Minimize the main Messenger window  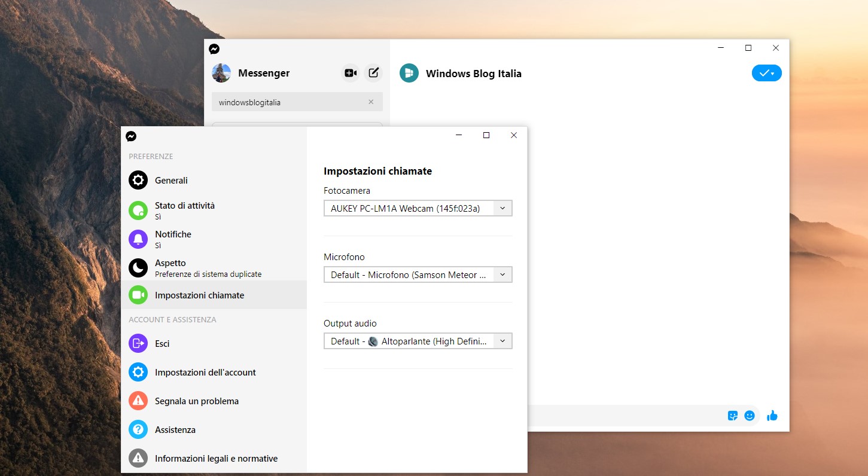click(x=721, y=48)
